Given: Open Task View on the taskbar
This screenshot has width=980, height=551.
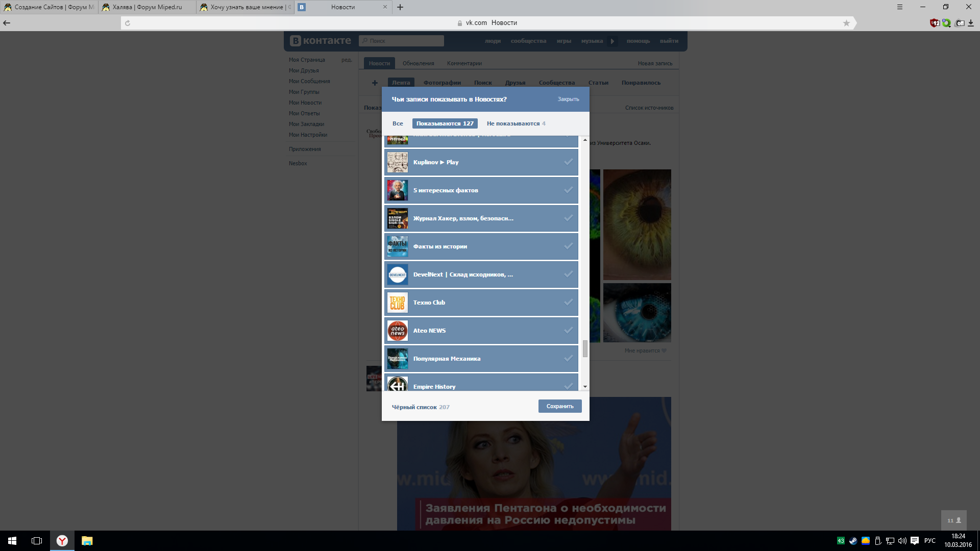Looking at the screenshot, I should click(x=37, y=541).
